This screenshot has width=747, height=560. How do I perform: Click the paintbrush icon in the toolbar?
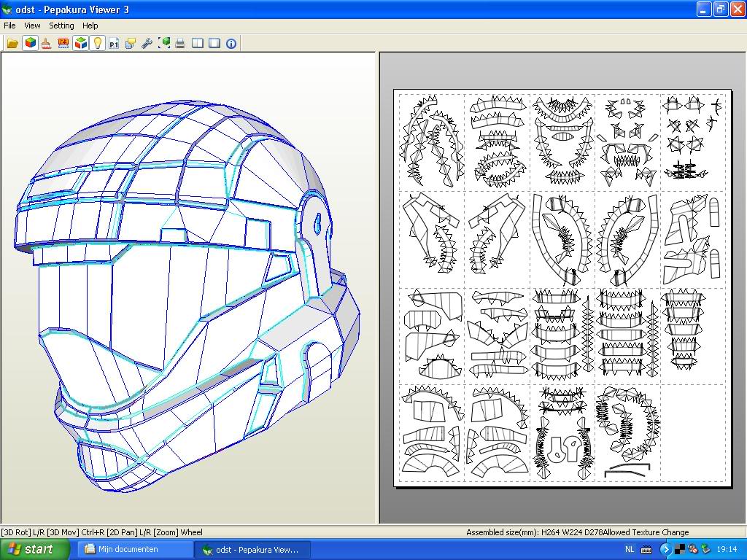(47, 44)
